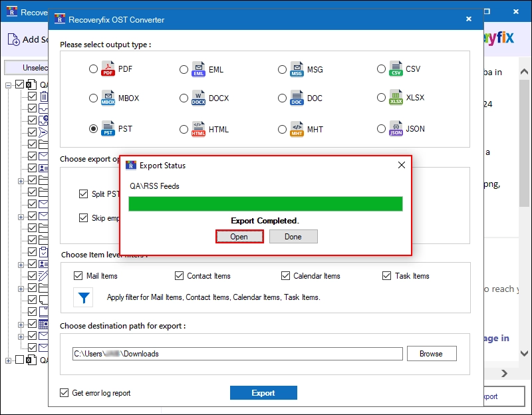Image resolution: width=532 pixels, height=415 pixels.
Task: Click the EML file format icon
Action: pos(198,69)
